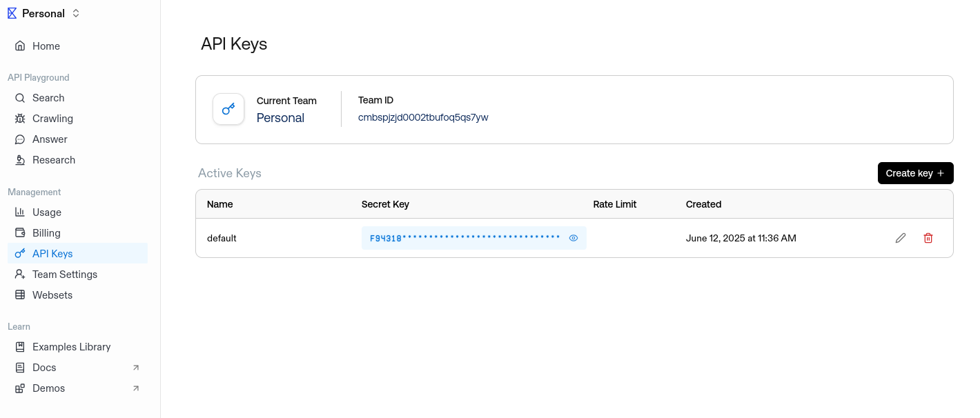
Task: Click the key icon beside Current Team
Action: 228,109
